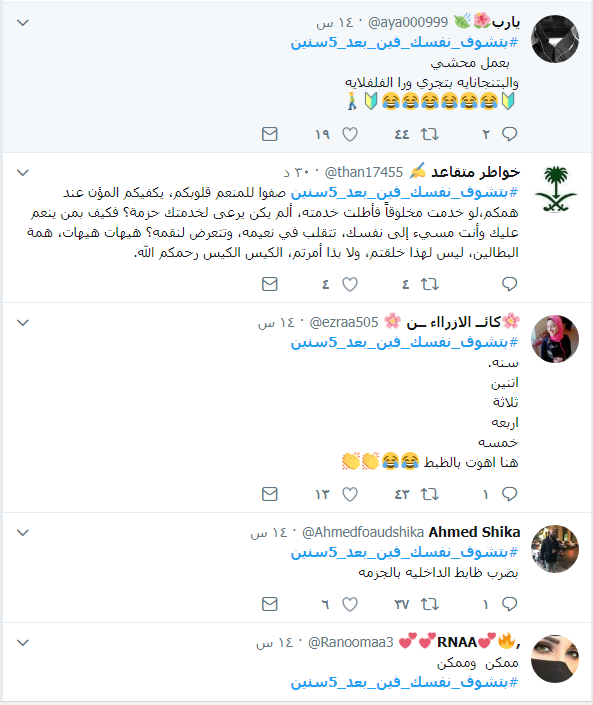The width and height of the screenshot is (593, 705).
Task: Retweet the @aya000999 tweet
Action: [x=429, y=134]
